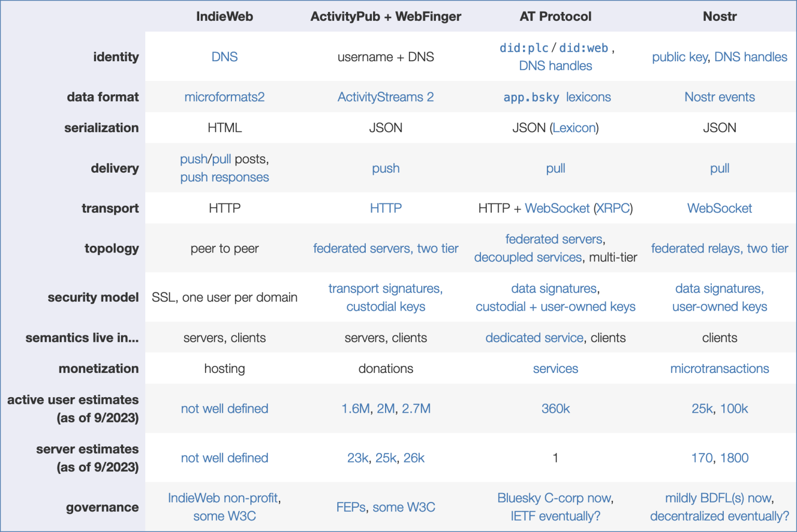Open the public key identity link
Image resolution: width=797 pixels, height=532 pixels.
click(x=679, y=57)
